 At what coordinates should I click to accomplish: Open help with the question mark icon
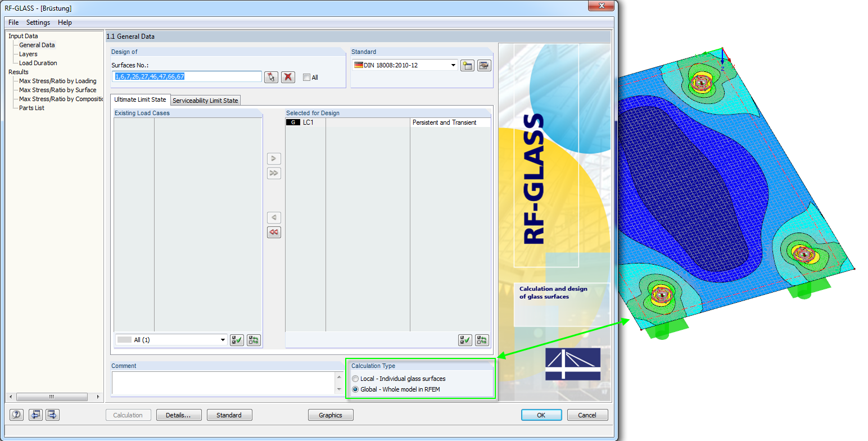click(17, 415)
